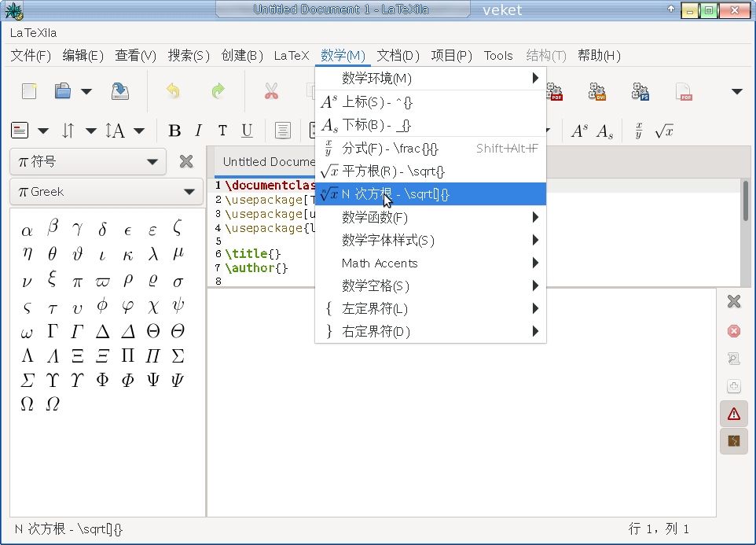Insert the upright capital Delta symbol

[102, 331]
